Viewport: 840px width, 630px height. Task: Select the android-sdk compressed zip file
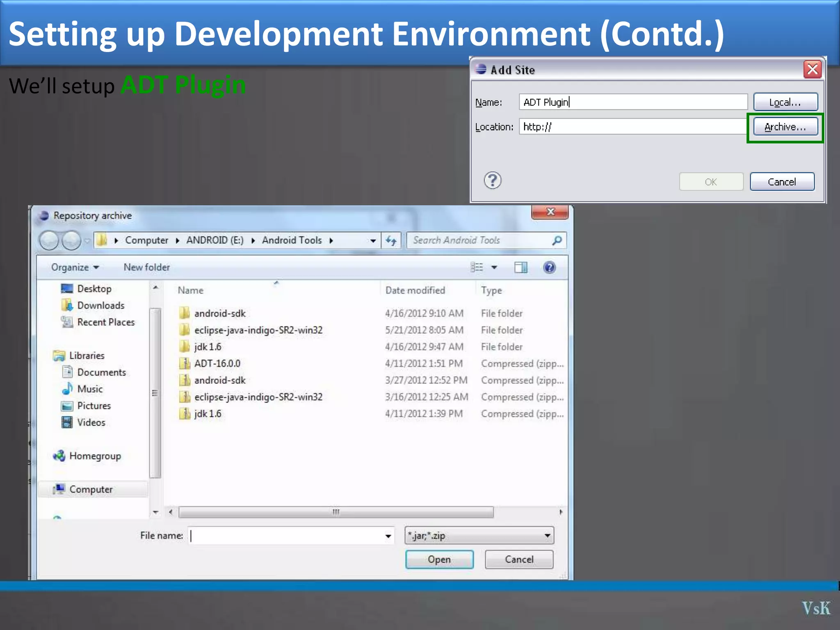(x=219, y=381)
